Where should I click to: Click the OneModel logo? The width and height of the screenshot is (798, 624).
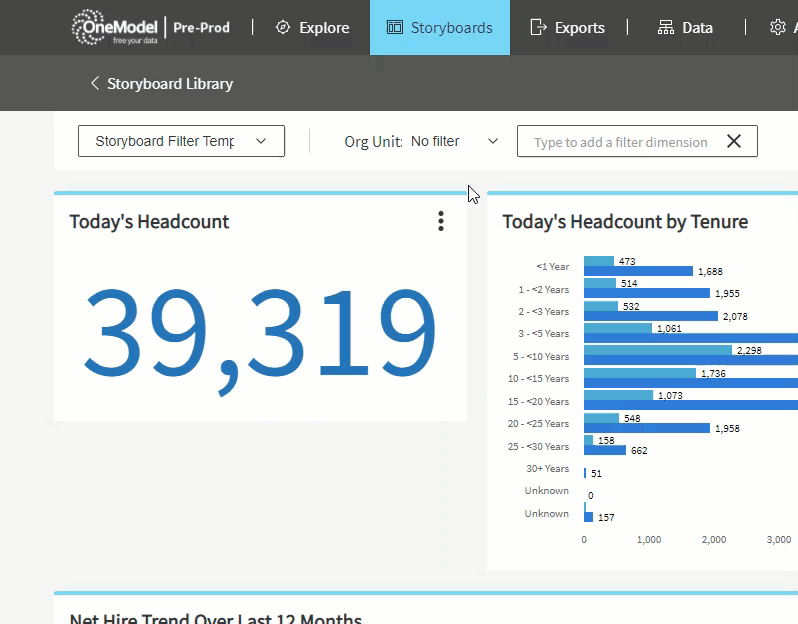[x=116, y=28]
